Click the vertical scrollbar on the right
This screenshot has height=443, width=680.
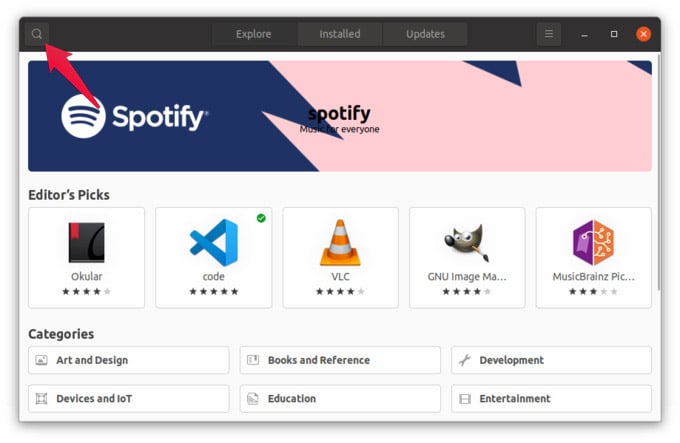click(658, 173)
